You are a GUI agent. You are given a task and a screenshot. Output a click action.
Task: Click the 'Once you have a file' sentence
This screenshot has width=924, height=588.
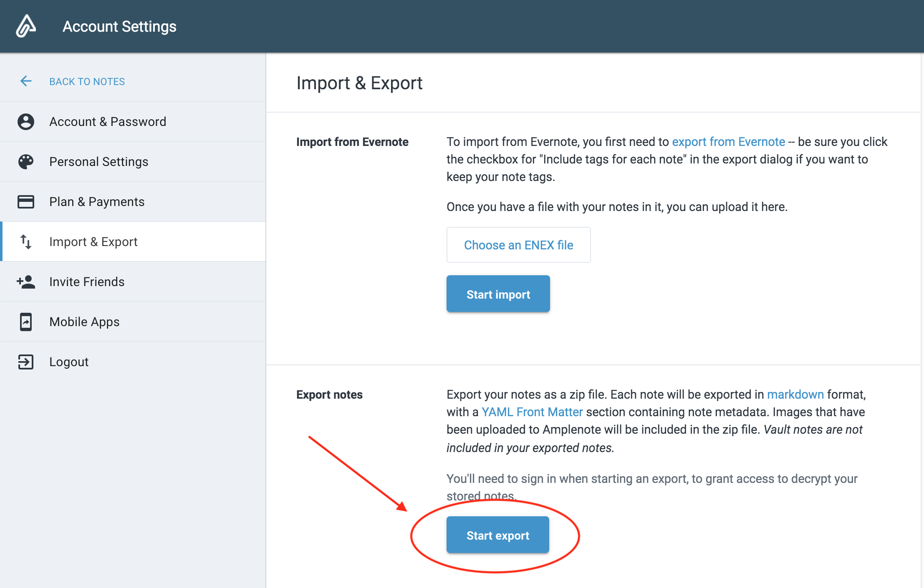[x=617, y=207]
